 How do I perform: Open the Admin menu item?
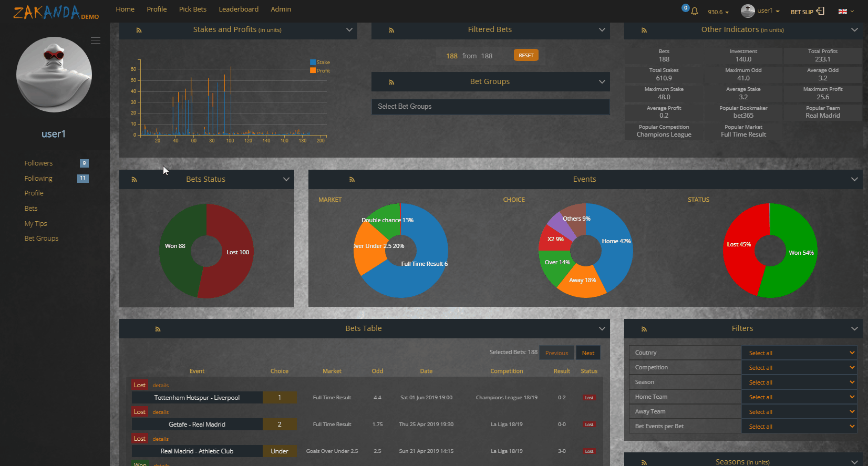(281, 9)
